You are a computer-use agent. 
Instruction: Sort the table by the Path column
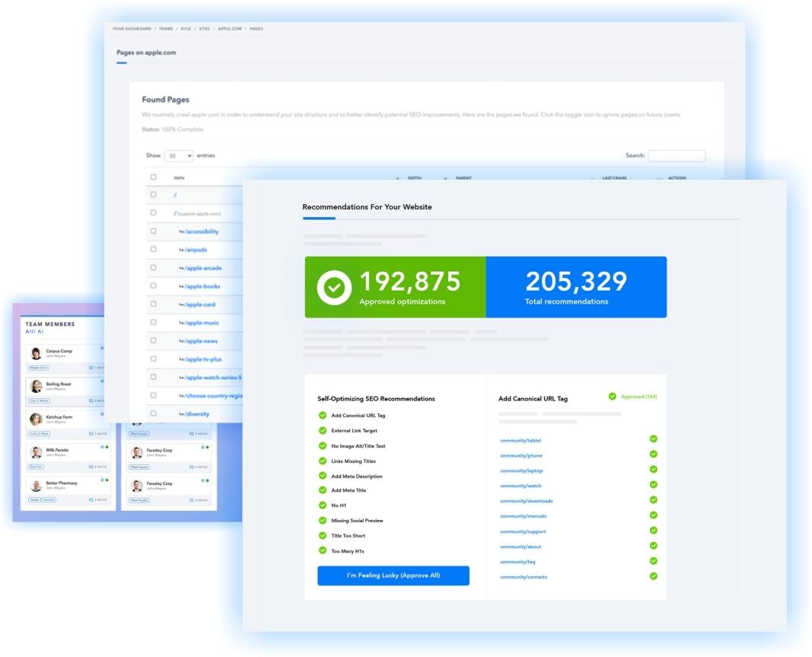tap(180, 178)
